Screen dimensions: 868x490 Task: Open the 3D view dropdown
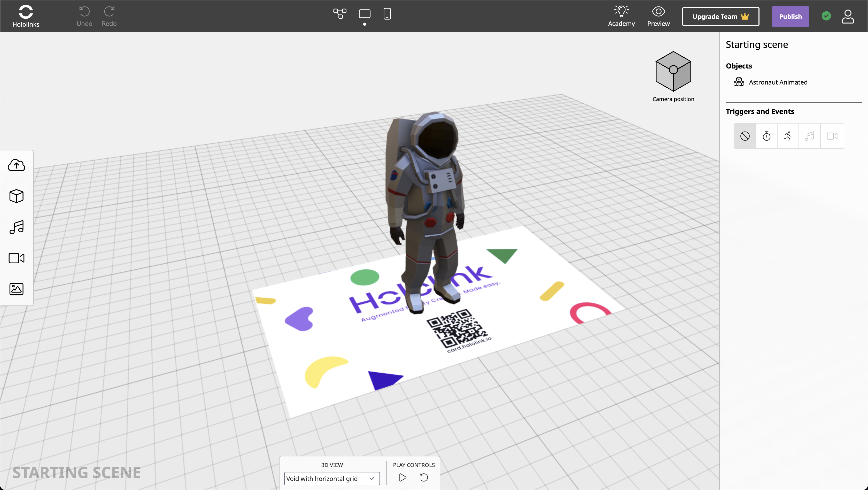point(331,479)
